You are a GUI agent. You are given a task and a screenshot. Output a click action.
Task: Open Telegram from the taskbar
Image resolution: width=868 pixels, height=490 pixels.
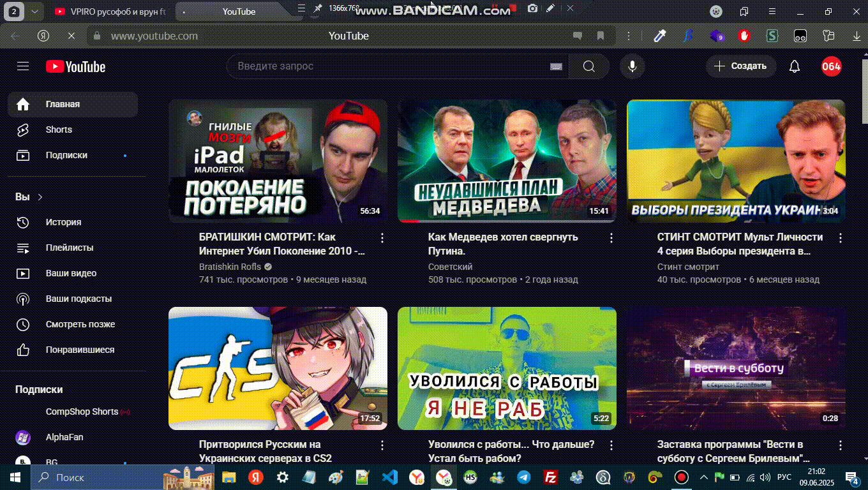click(523, 477)
